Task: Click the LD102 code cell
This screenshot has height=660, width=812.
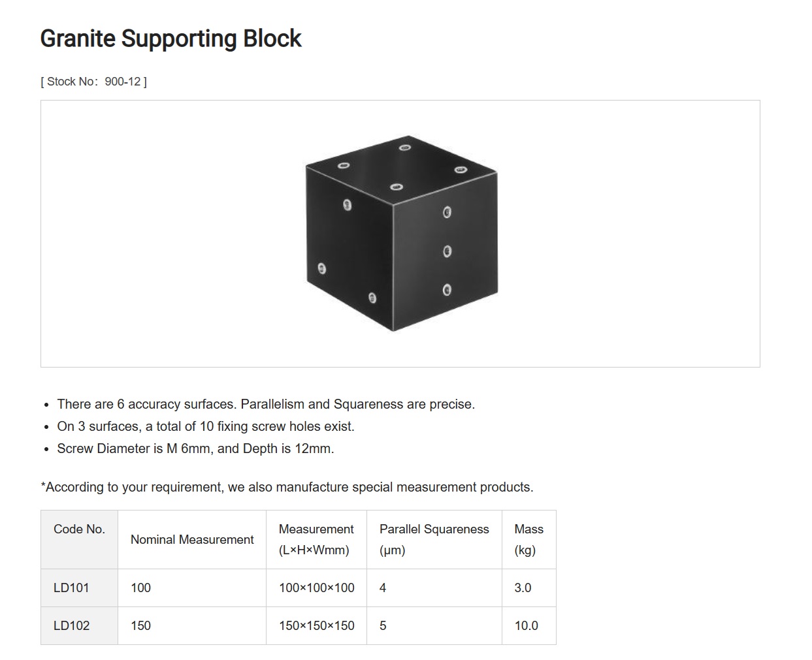Action: click(80, 625)
